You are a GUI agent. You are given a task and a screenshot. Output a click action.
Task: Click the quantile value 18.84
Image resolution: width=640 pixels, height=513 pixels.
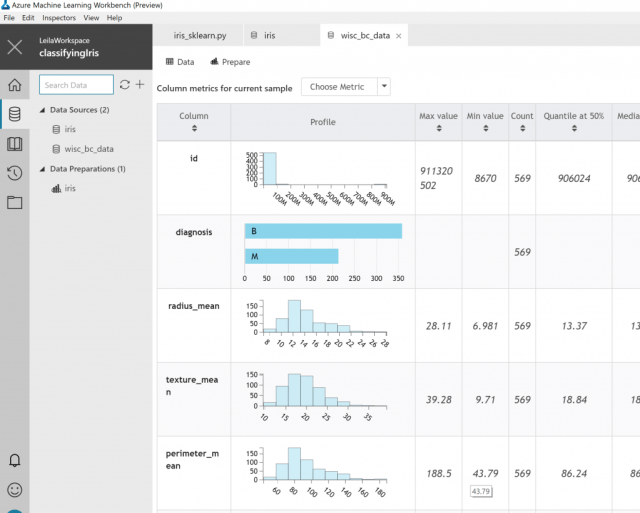[574, 400]
